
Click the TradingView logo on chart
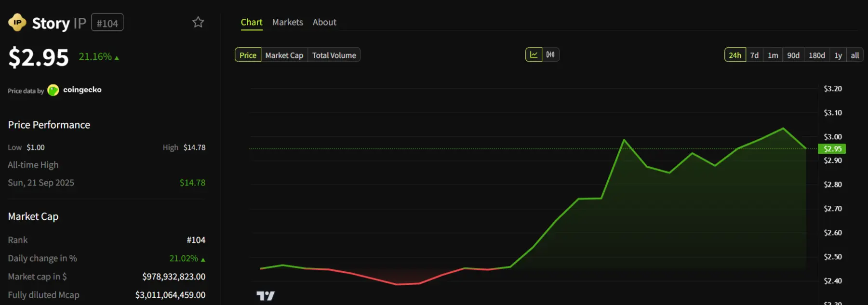point(266,295)
